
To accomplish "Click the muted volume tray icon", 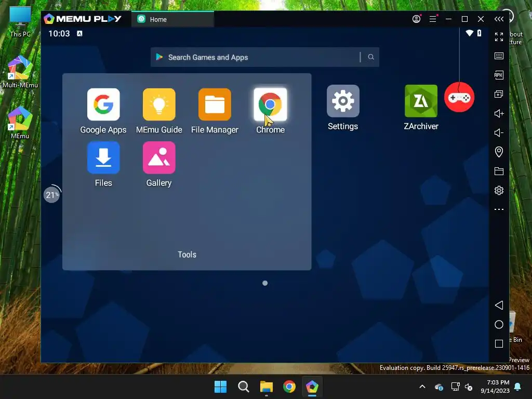I will click(x=469, y=387).
